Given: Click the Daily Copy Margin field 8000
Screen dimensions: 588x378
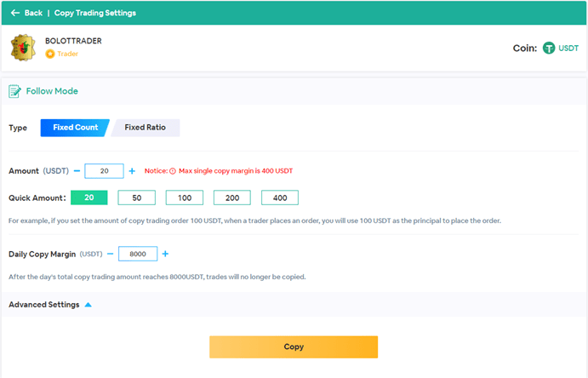Looking at the screenshot, I should [x=138, y=254].
